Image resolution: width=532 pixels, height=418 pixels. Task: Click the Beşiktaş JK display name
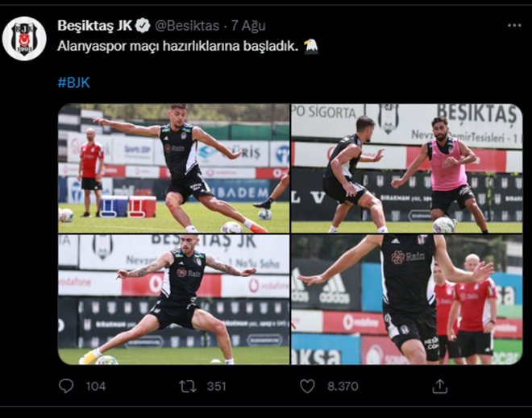(94, 26)
